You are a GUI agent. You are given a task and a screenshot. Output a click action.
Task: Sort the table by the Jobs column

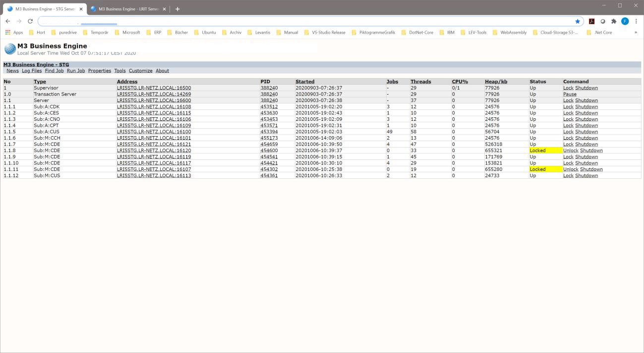click(x=392, y=82)
